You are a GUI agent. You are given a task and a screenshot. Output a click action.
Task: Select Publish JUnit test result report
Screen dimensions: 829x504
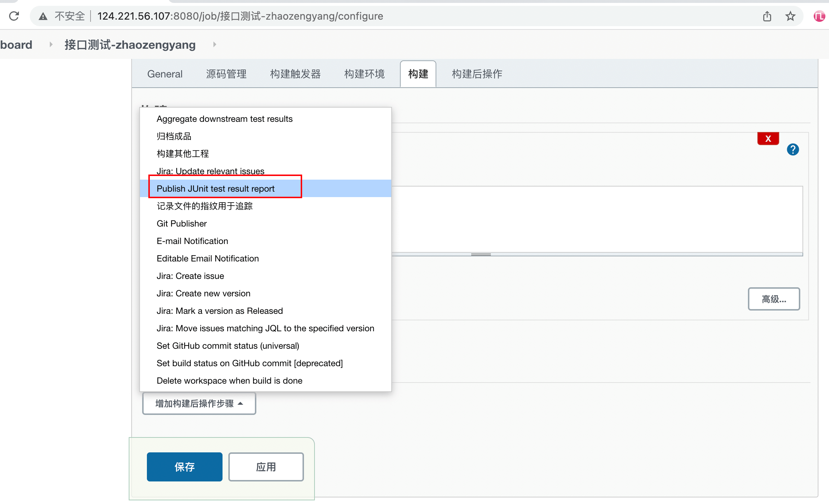point(216,189)
